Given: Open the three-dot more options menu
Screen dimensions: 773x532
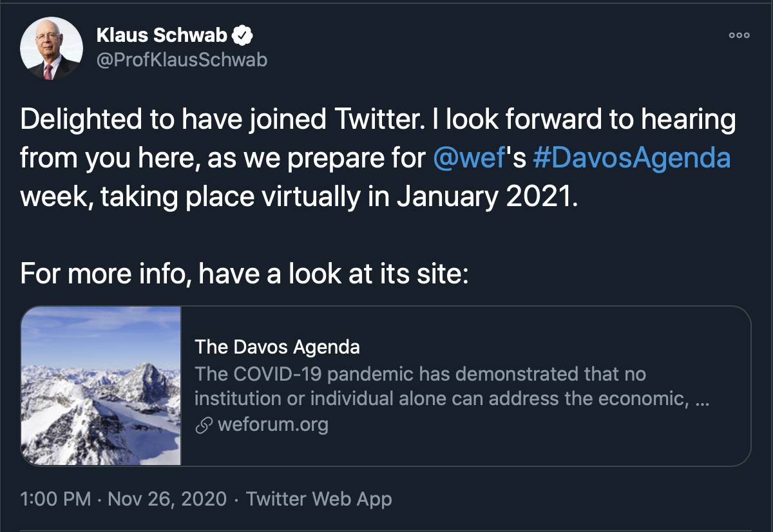Looking at the screenshot, I should click(739, 35).
